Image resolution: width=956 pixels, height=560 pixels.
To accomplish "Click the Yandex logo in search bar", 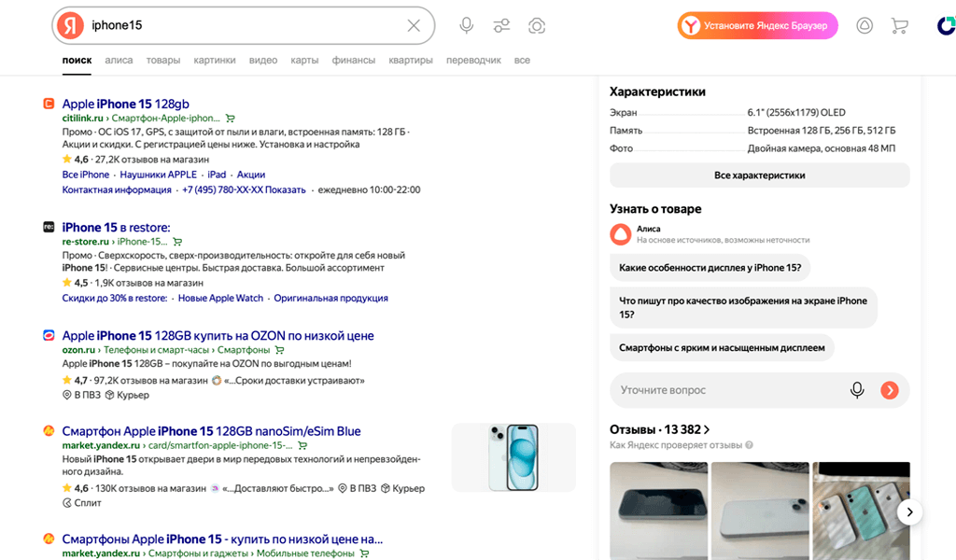I will (x=71, y=25).
